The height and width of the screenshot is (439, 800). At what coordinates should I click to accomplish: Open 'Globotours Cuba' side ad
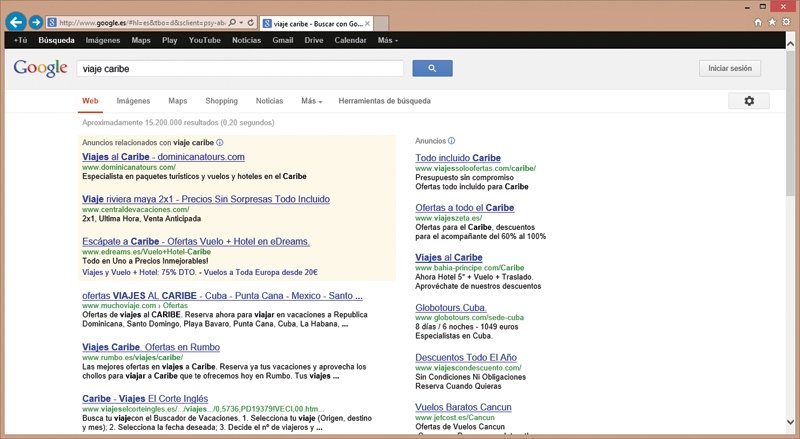pyautogui.click(x=451, y=308)
